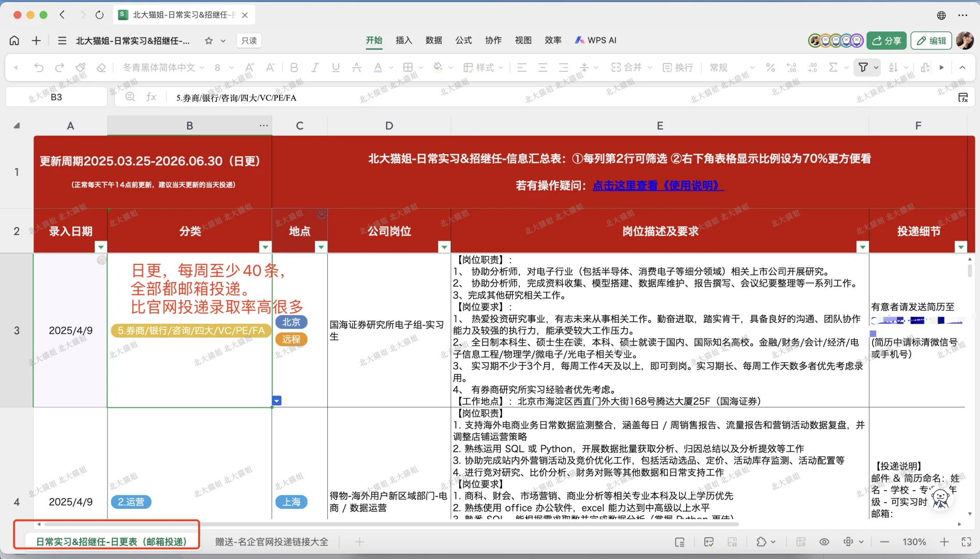The width and height of the screenshot is (980, 559).
Task: Open the 常规 number format dropdown
Action: point(732,67)
